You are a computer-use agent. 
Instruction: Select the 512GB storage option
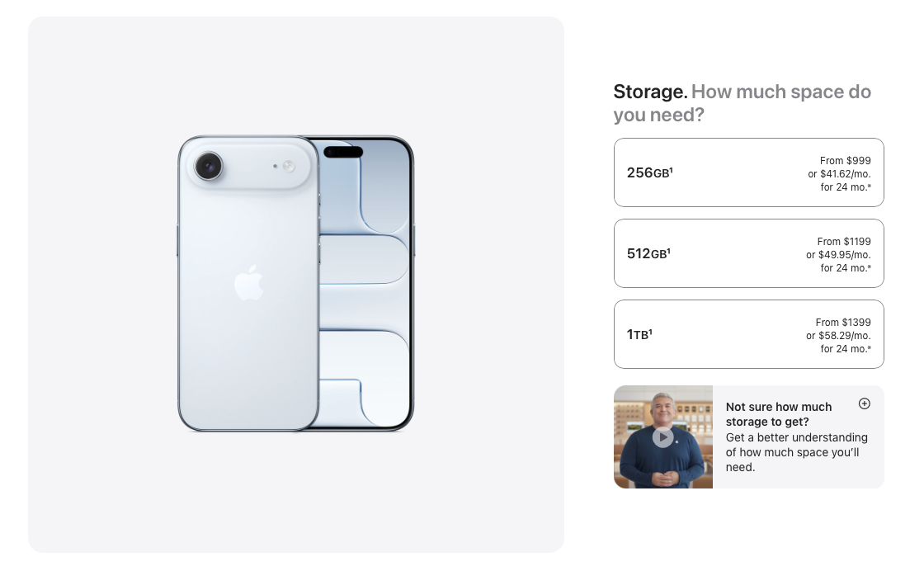[x=748, y=253]
